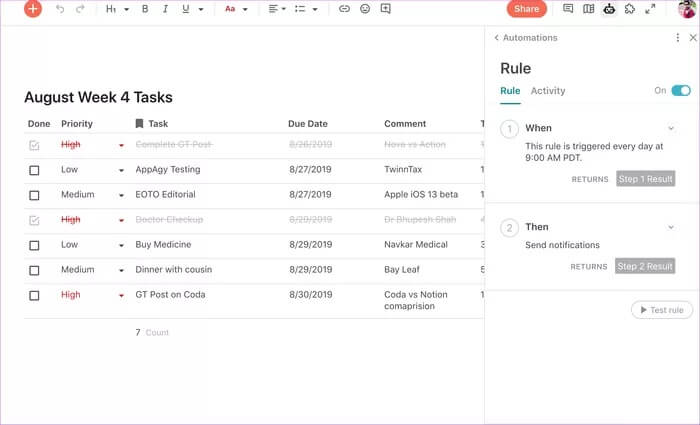Image resolution: width=700 pixels, height=425 pixels.
Task: Check Done for AppAgy Testing
Action: coord(34,170)
